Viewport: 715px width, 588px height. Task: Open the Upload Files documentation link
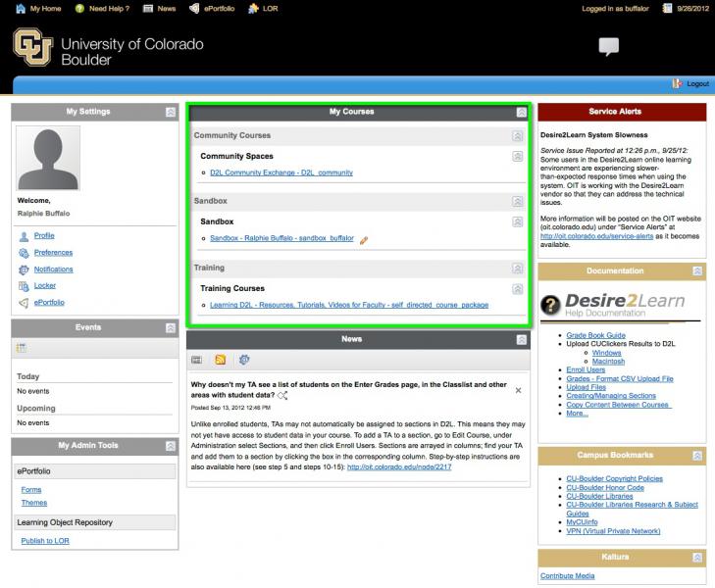pos(586,387)
